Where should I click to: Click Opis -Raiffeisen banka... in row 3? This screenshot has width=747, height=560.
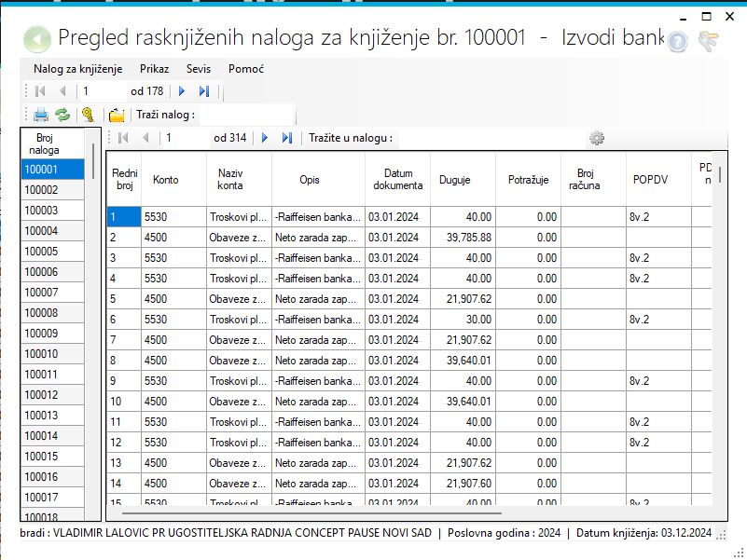pos(318,258)
